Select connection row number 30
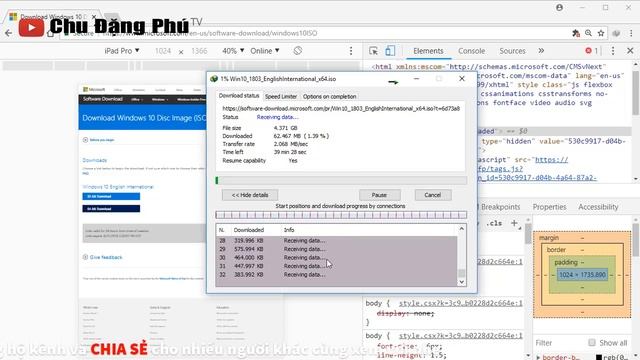 (336, 258)
